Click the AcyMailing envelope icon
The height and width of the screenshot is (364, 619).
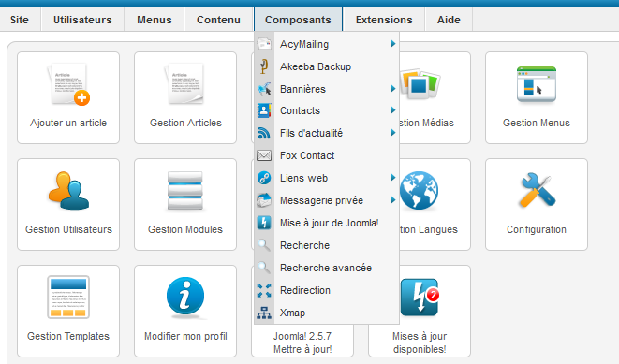coord(264,44)
